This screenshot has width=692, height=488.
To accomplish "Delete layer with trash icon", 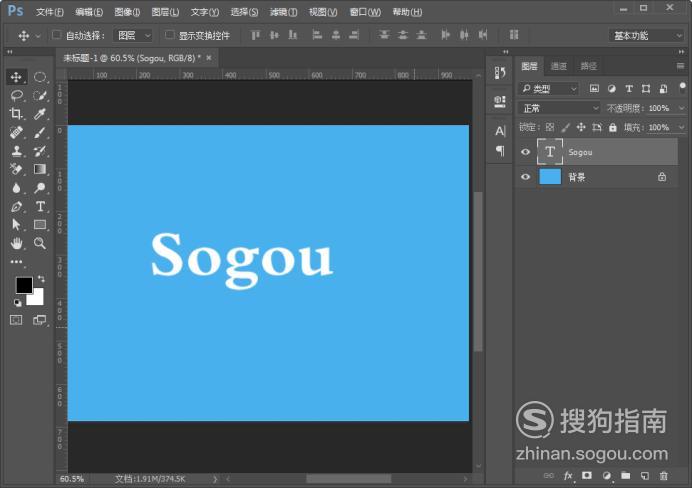I will tap(663, 476).
